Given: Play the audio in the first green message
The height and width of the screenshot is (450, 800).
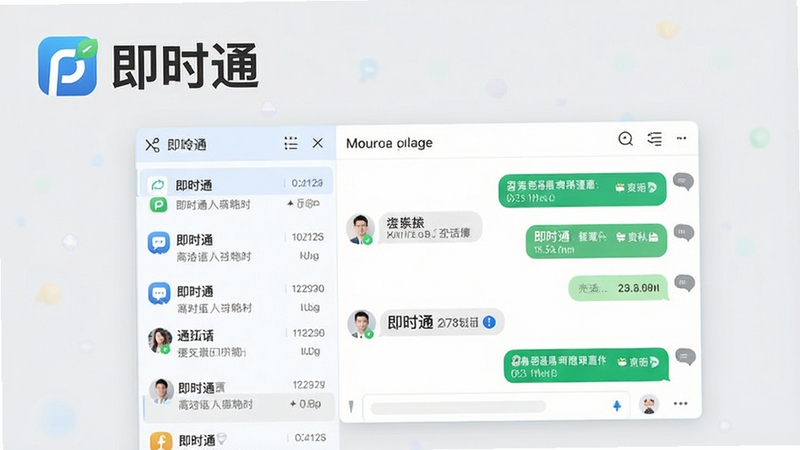Looking at the screenshot, I should (652, 188).
